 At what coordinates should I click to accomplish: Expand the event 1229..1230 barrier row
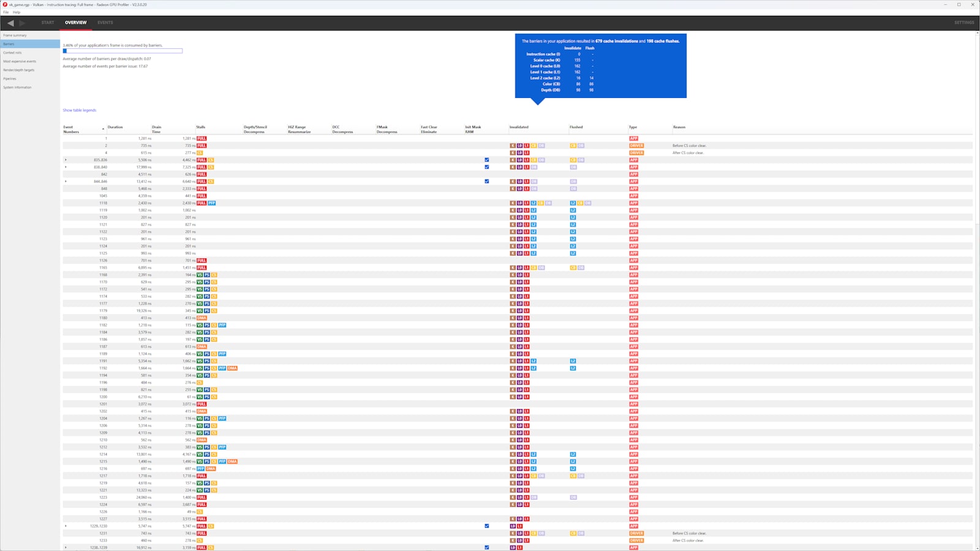pyautogui.click(x=66, y=526)
